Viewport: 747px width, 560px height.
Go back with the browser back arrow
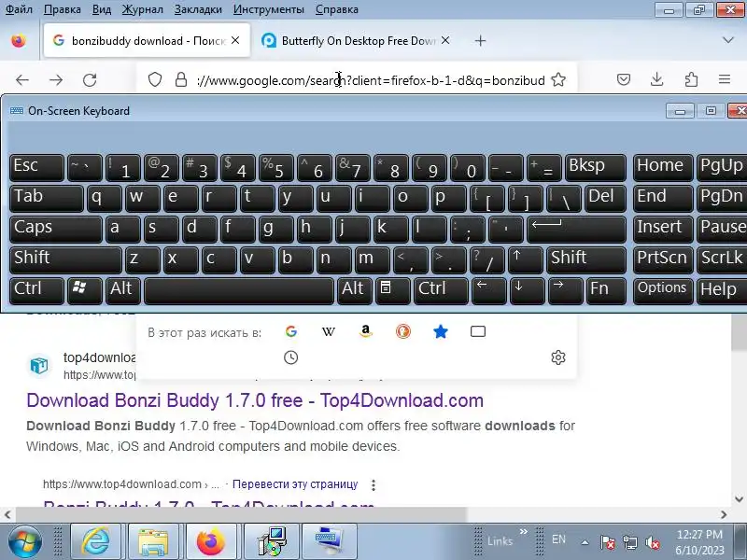click(x=22, y=80)
